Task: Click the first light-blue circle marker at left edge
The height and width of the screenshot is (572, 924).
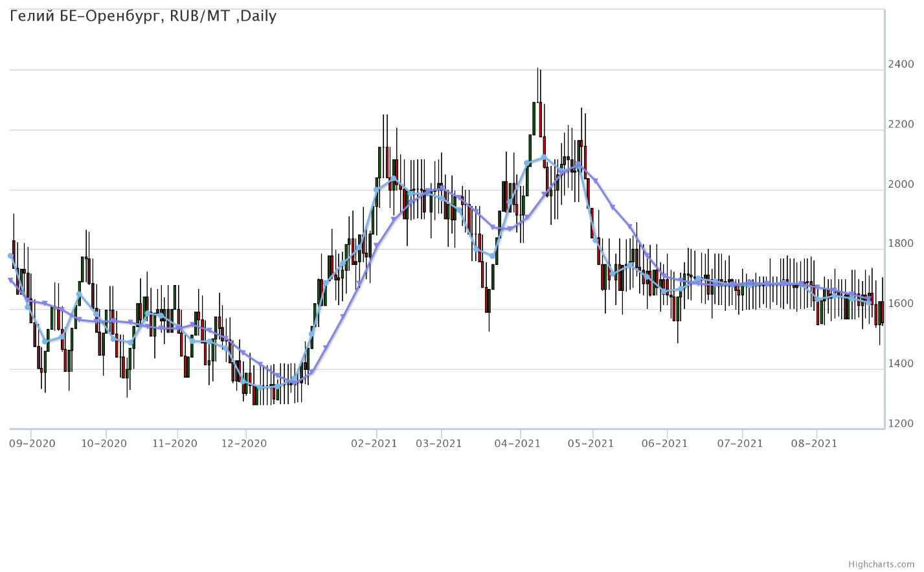Action: [10, 256]
